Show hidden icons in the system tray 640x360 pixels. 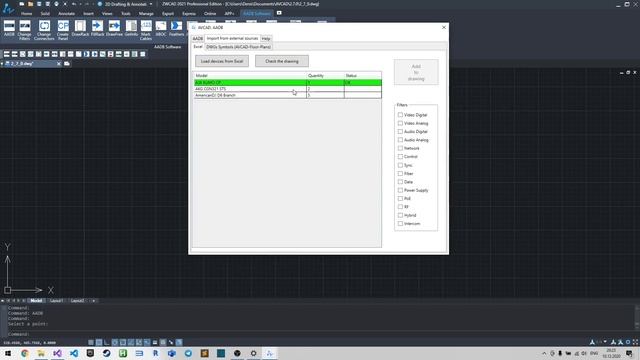544,353
